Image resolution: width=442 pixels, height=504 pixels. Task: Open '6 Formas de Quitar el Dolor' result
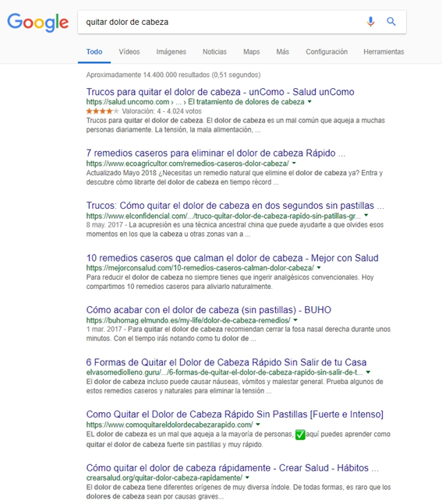(226, 362)
